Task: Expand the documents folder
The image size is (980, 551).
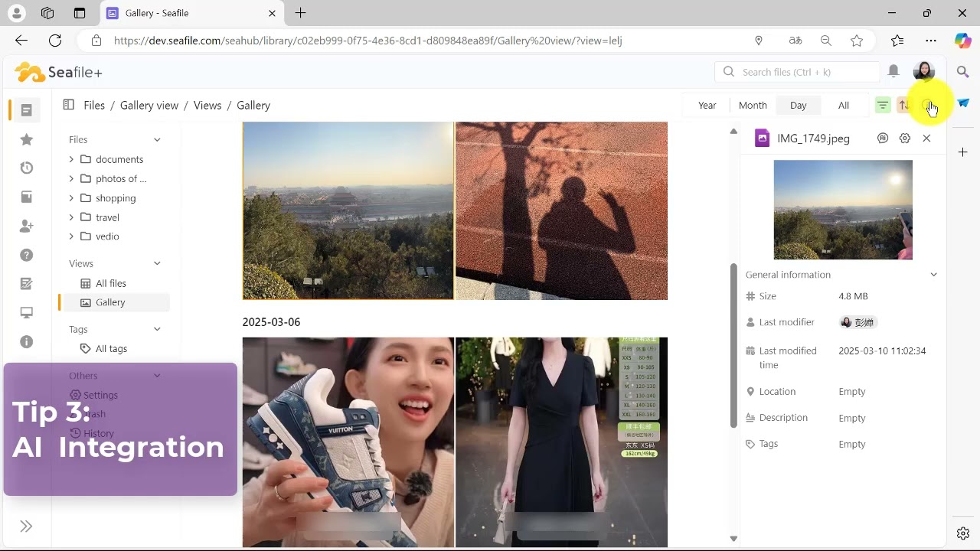Action: point(71,159)
